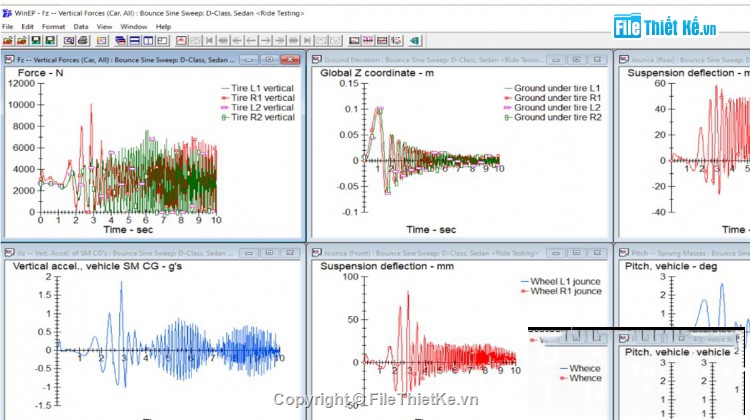Image resolution: width=750 pixels, height=420 pixels.
Task: Select the Fz Vertical Forces window title bar
Action: [x=152, y=60]
